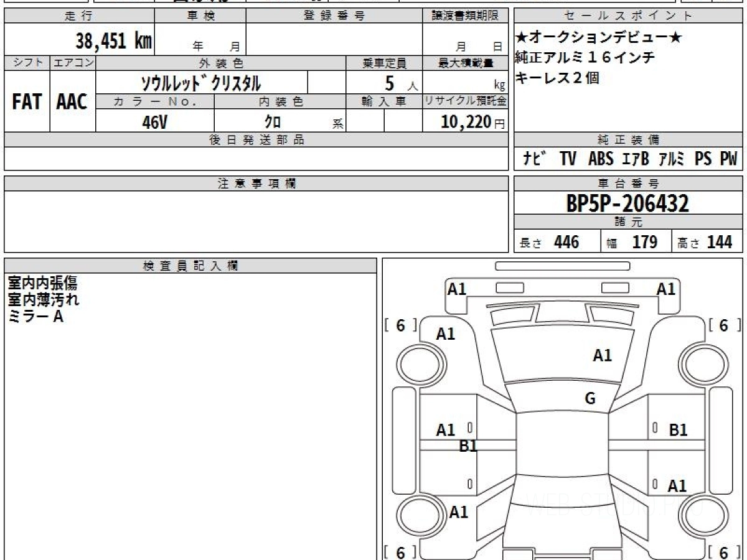Select the 後日発送部品 header bar
This screenshot has width=747, height=560.
(256, 140)
